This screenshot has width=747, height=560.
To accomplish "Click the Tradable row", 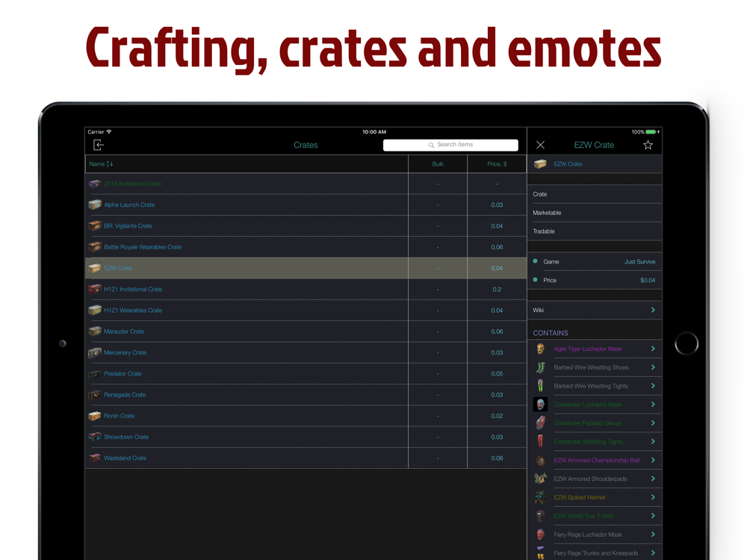I will (x=595, y=231).
